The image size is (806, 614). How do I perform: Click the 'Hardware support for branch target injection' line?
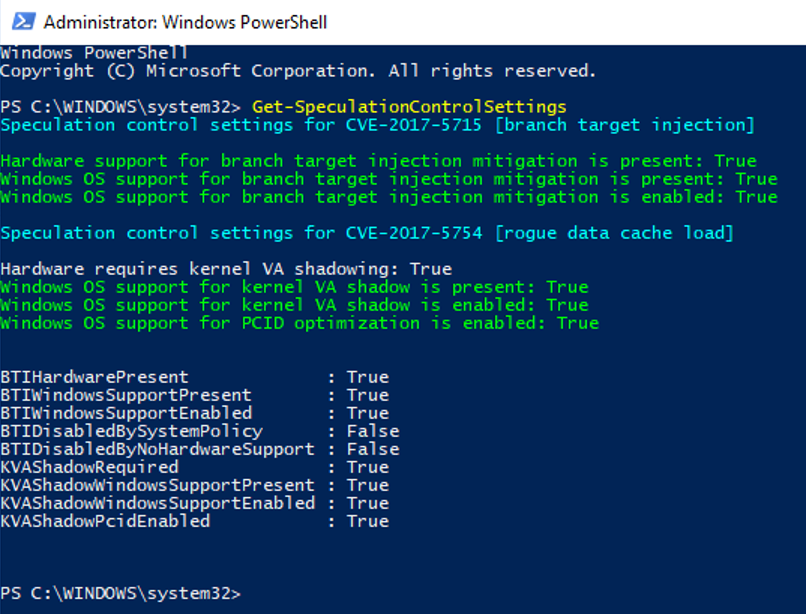click(378, 161)
